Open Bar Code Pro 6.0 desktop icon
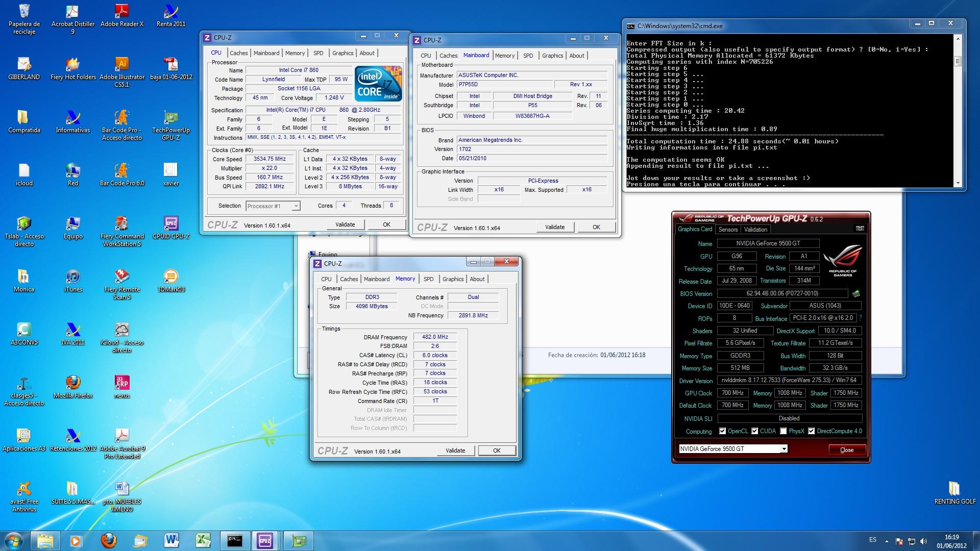The image size is (980, 551). [x=122, y=174]
